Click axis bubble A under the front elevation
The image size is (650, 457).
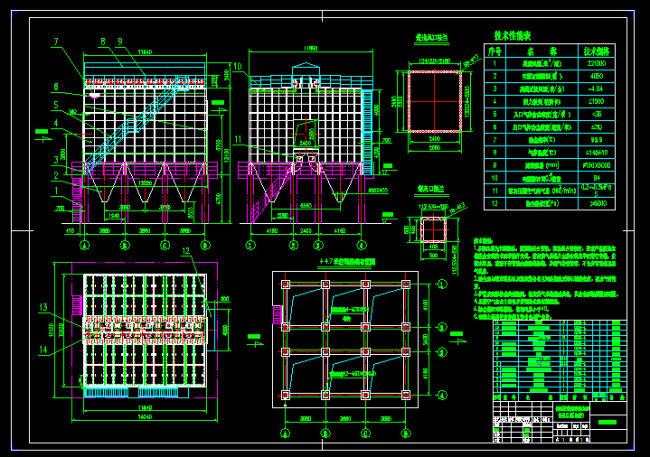coord(85,246)
